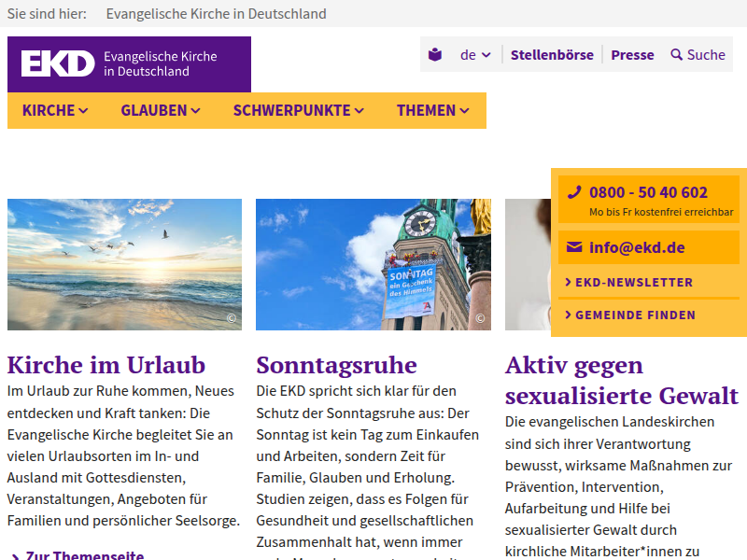Open the 'Sonntagsruhe' heading
Image resolution: width=747 pixels, height=560 pixels.
click(337, 365)
